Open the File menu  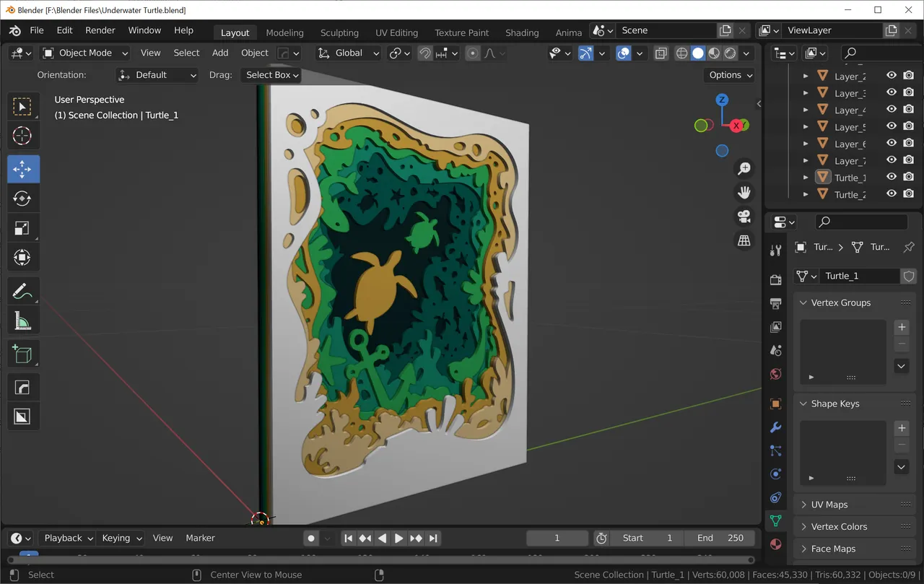tap(37, 30)
